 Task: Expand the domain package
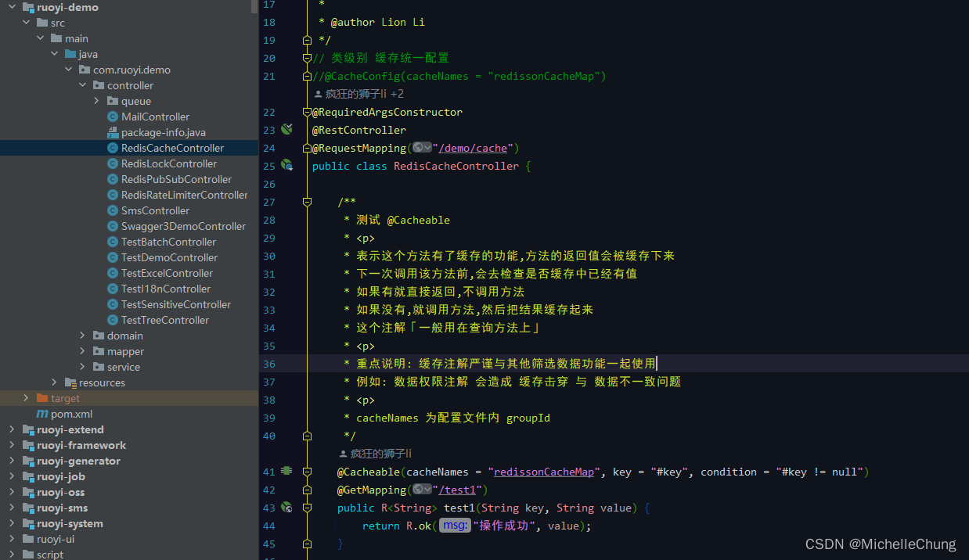(x=82, y=336)
